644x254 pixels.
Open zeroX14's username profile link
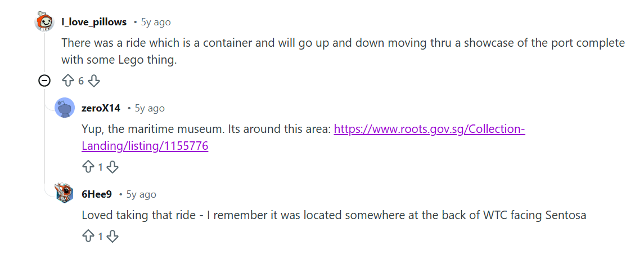coord(101,108)
